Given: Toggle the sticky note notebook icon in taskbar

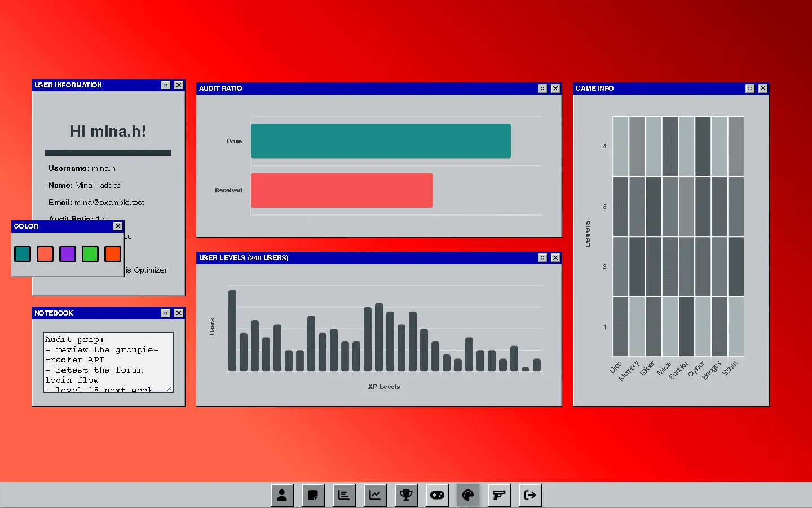Looking at the screenshot, I should pyautogui.click(x=313, y=495).
